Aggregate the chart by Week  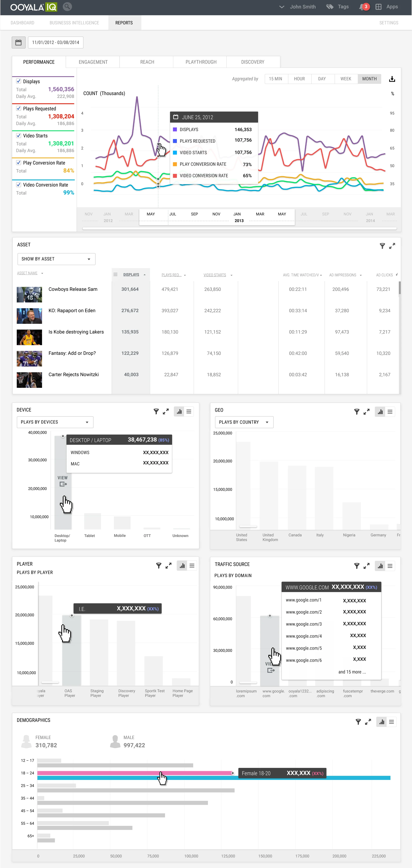click(346, 79)
